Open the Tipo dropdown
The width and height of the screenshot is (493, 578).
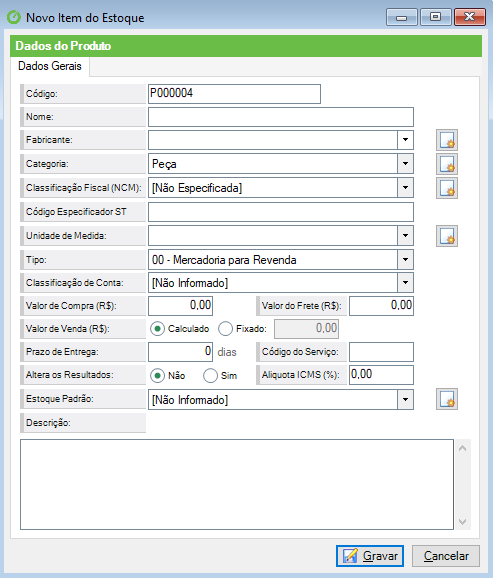[405, 260]
